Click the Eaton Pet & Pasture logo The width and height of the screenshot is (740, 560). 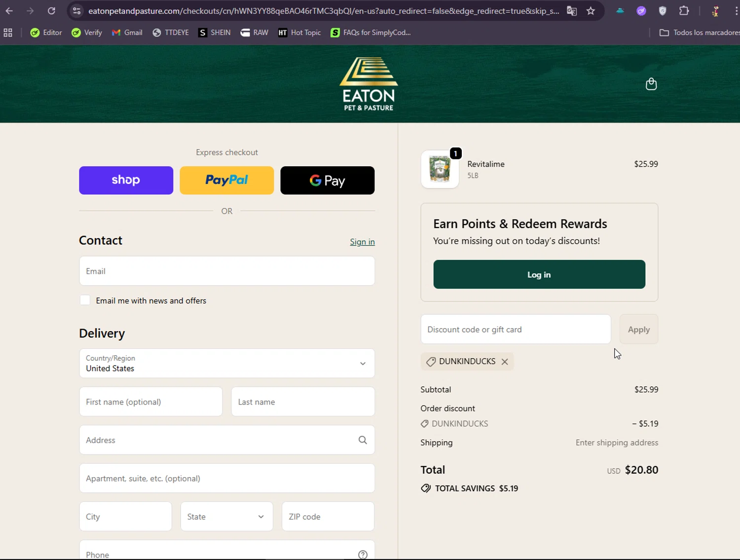tap(369, 84)
